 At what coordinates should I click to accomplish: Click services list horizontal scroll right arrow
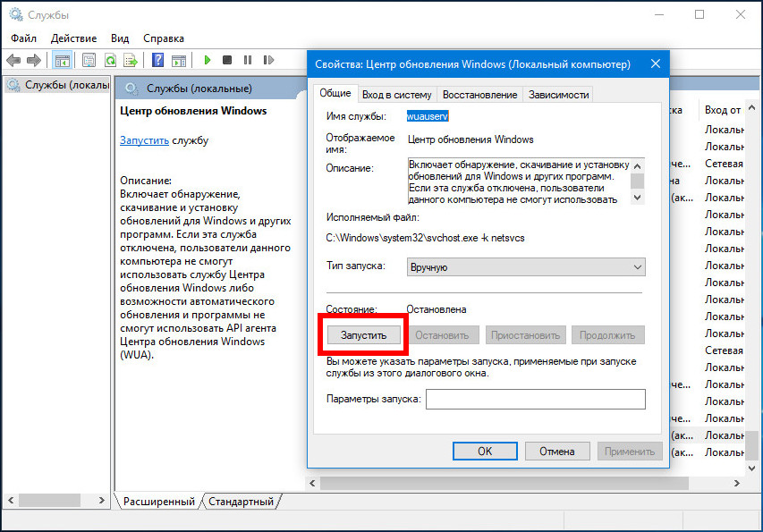coord(737,484)
